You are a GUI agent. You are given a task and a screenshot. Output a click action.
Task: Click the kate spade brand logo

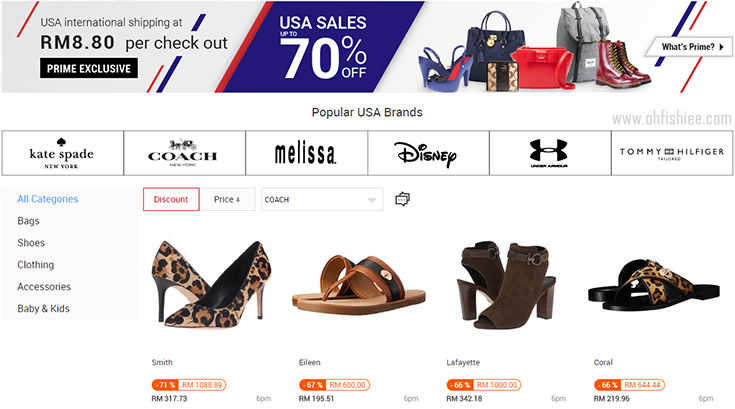[x=62, y=153]
